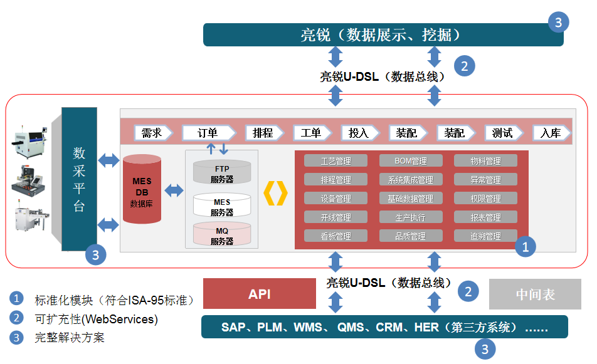Click the 亮锐 data display top banner
This screenshot has height=364, width=597.
tap(383, 34)
